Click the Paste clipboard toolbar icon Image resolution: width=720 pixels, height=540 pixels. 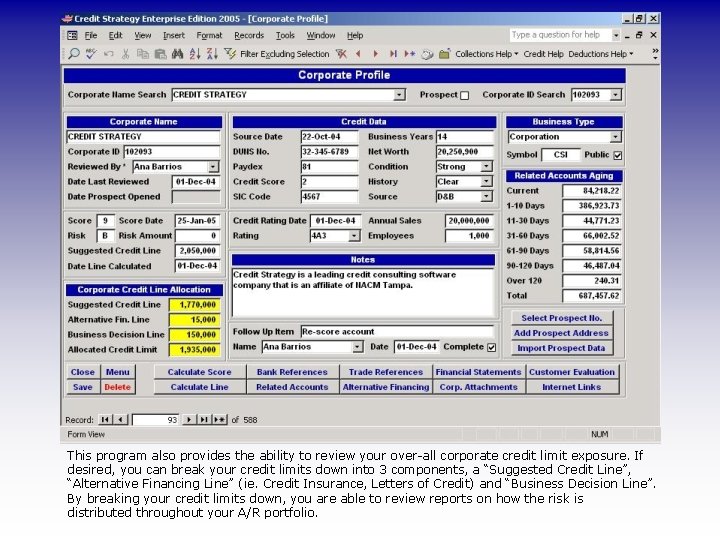160,54
